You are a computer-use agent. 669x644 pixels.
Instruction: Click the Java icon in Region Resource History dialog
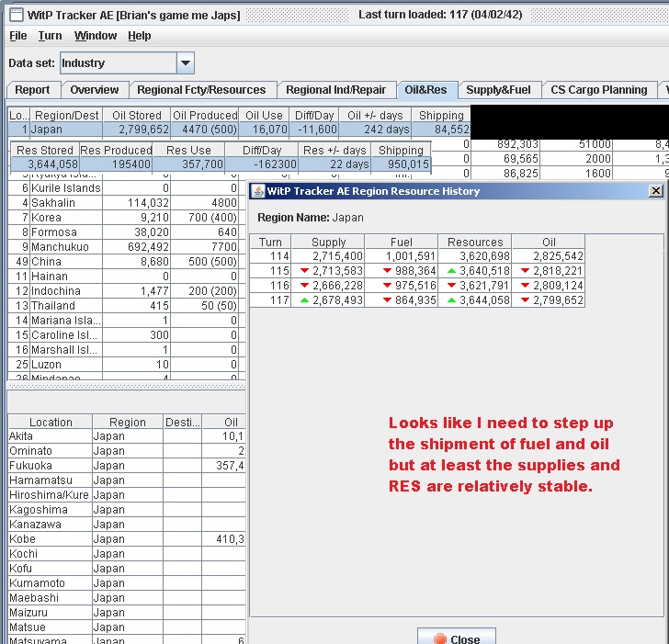[x=257, y=191]
